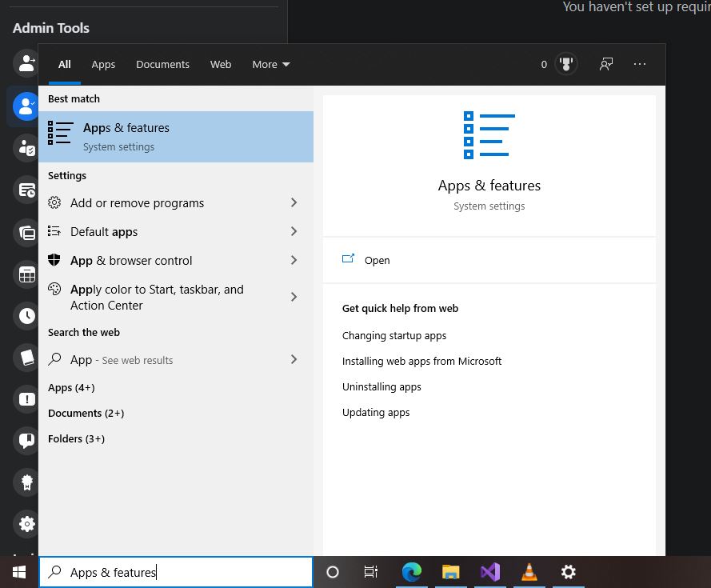711x588 pixels.
Task: Expand the App & browser control chevron
Action: 294,261
